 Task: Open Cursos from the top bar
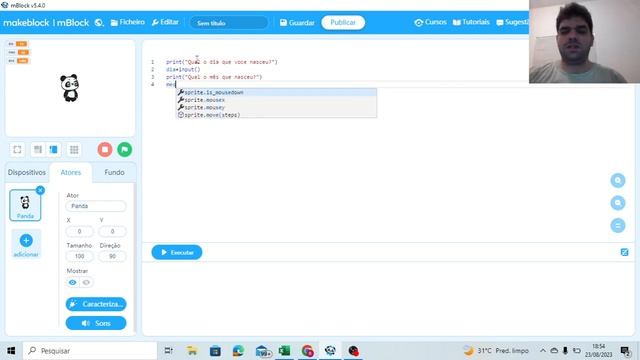(430, 22)
